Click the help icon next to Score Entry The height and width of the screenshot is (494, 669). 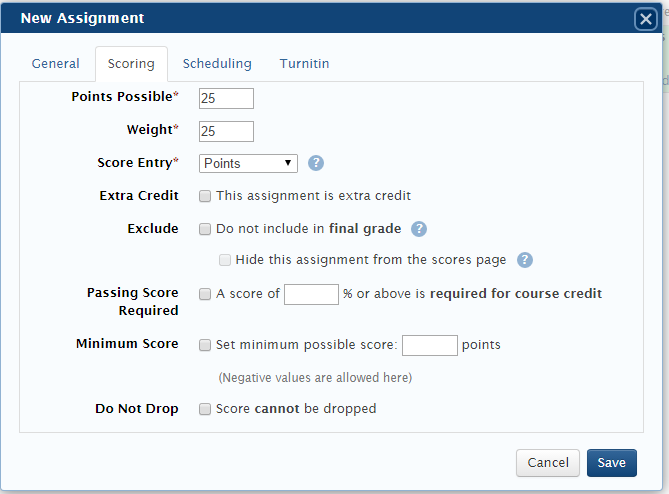point(315,163)
